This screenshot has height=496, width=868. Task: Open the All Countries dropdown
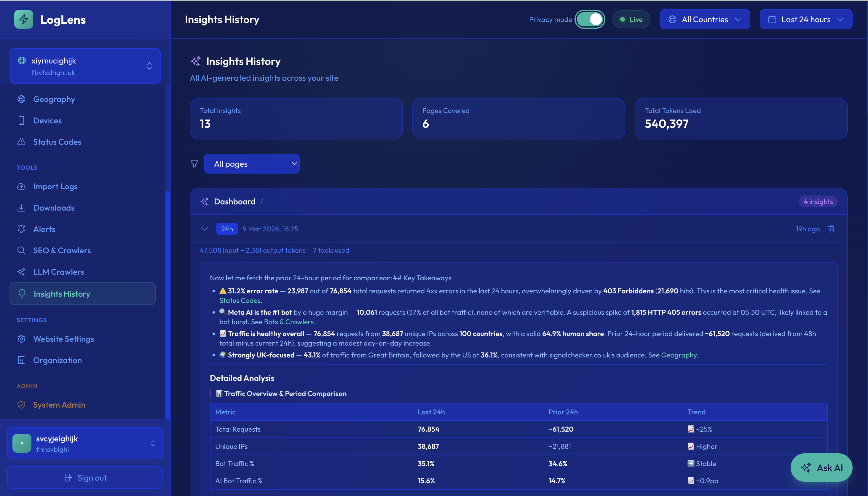(705, 19)
